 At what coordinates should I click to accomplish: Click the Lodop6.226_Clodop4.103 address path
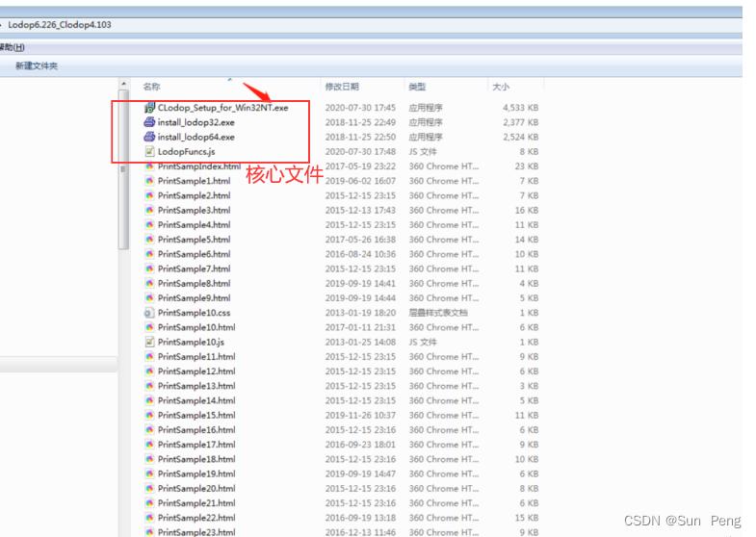[60, 25]
